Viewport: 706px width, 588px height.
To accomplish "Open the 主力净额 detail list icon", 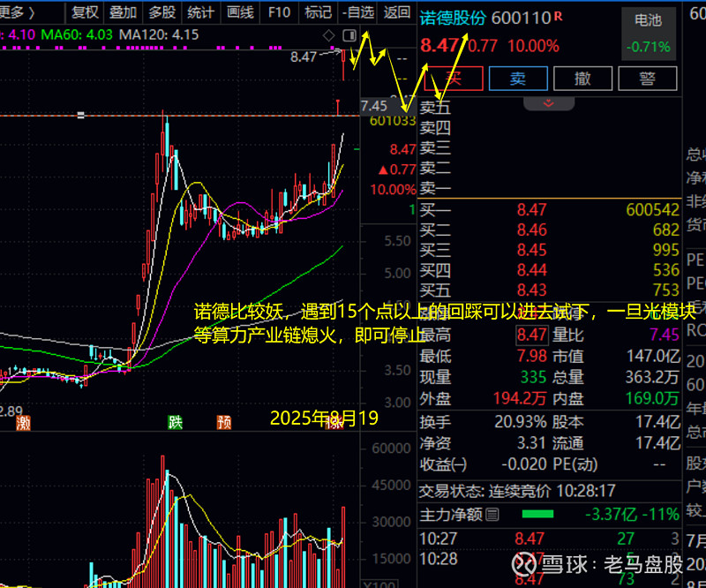I will (492, 514).
